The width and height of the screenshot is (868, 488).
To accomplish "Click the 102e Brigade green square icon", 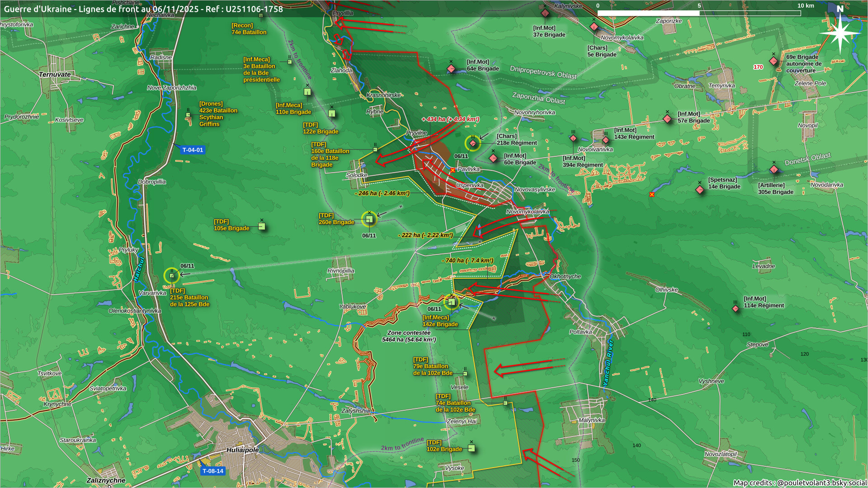I will 472,448.
